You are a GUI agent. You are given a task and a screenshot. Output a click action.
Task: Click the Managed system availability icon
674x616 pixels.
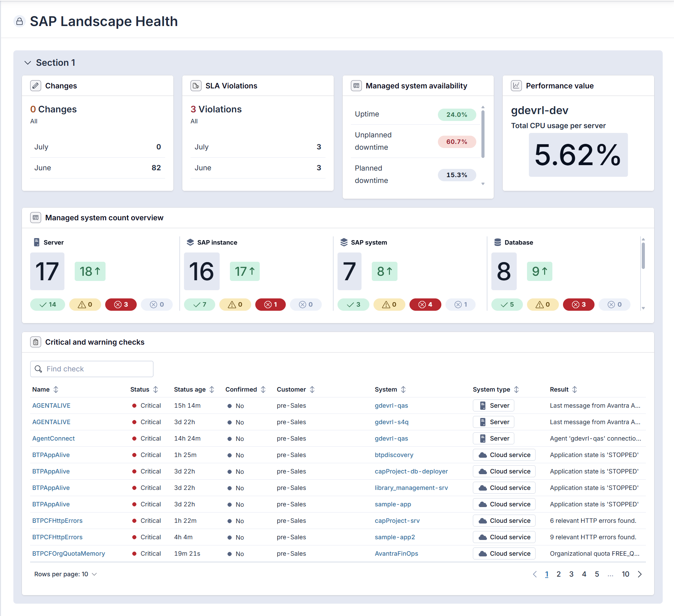tap(356, 86)
